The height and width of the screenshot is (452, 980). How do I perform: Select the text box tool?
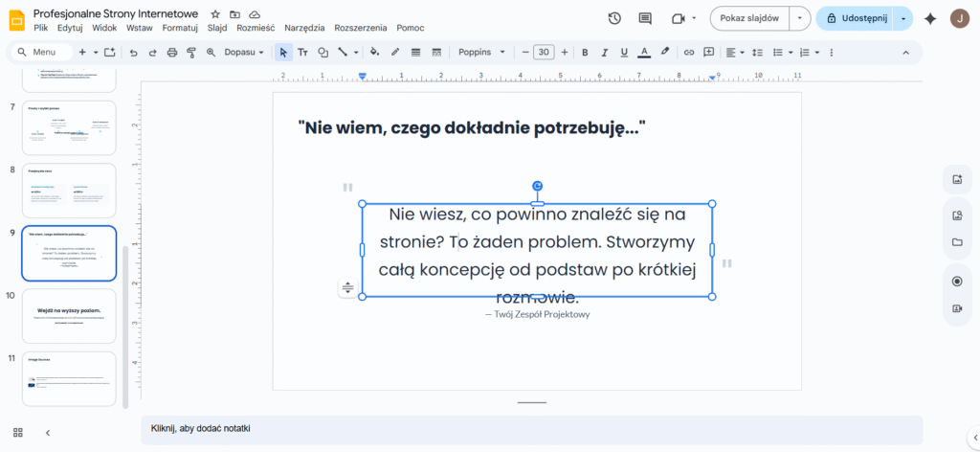[x=302, y=52]
